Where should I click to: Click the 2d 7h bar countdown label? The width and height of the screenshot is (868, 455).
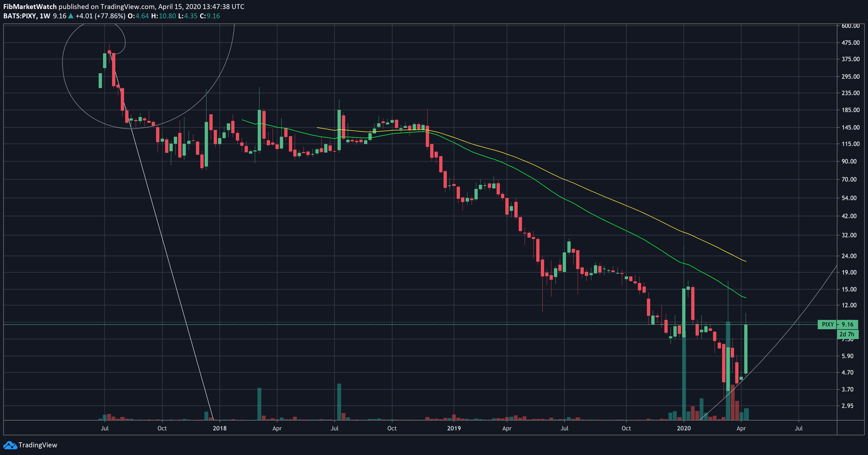pos(847,334)
